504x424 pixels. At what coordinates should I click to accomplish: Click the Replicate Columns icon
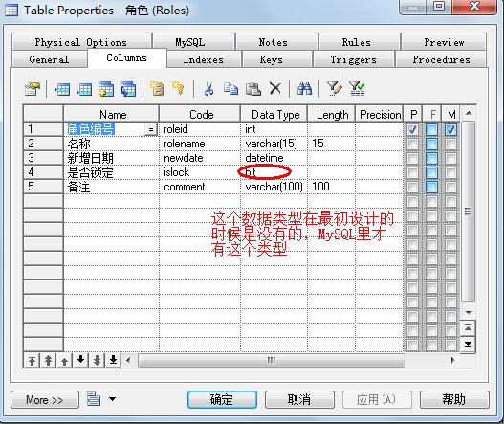click(x=128, y=89)
